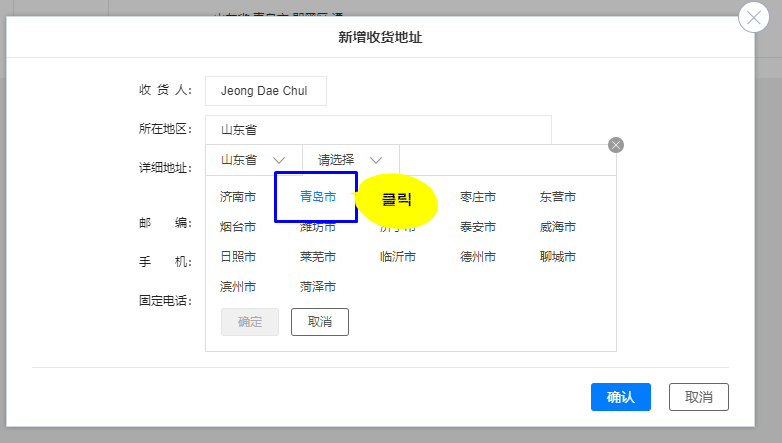Switch to the 请选择 city tab

point(350,160)
